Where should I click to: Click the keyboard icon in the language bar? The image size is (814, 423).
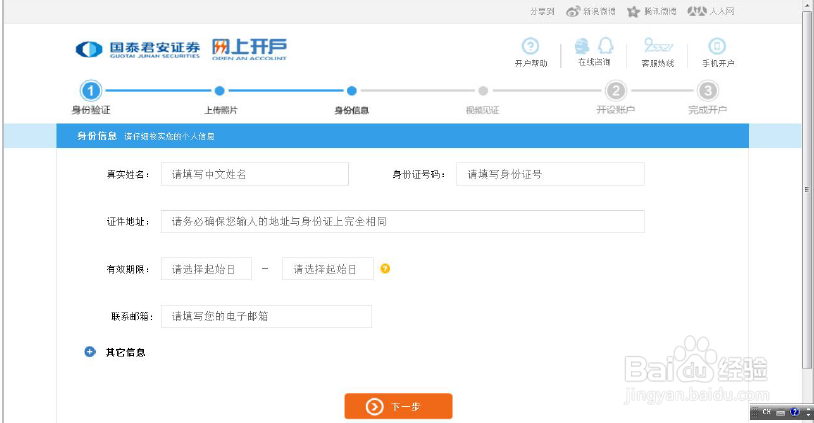pos(780,413)
